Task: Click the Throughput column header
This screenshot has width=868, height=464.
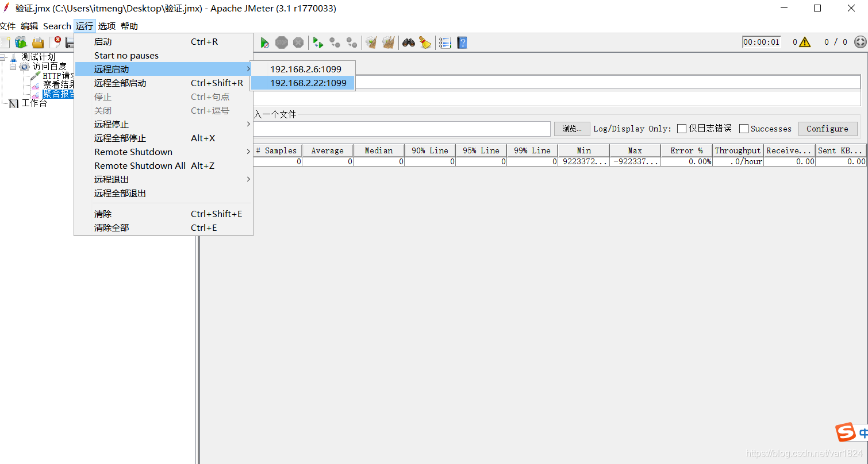Action: pyautogui.click(x=738, y=150)
